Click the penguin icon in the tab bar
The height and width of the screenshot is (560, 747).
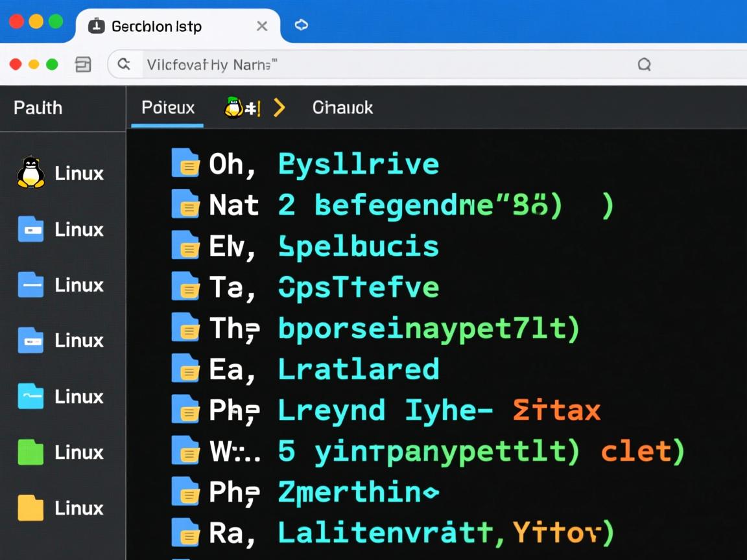point(234,108)
